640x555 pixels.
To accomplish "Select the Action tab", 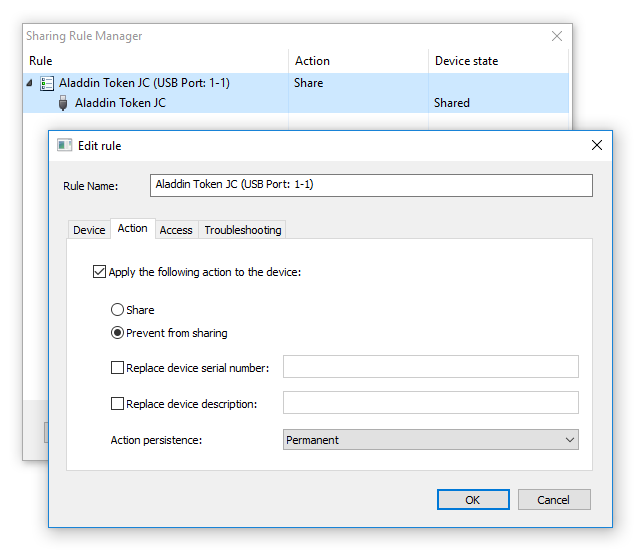I will [133, 228].
